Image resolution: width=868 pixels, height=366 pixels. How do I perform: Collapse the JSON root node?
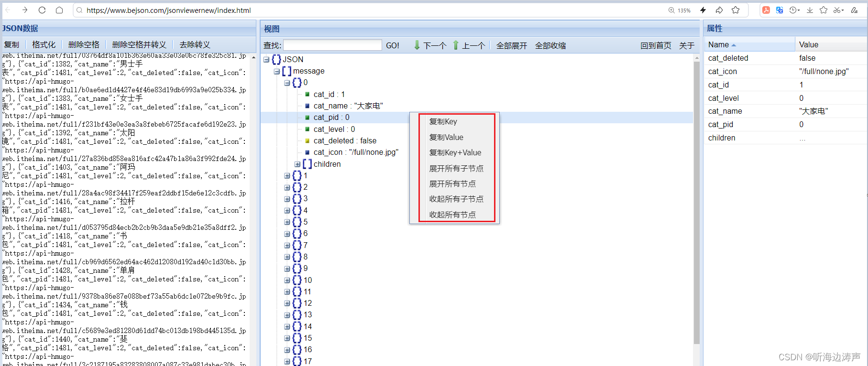tap(266, 60)
